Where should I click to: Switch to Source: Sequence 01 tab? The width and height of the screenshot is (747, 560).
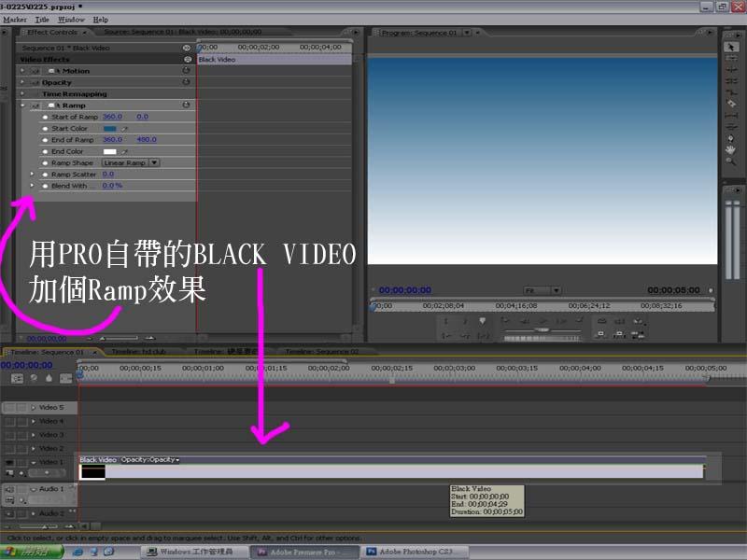coord(182,32)
